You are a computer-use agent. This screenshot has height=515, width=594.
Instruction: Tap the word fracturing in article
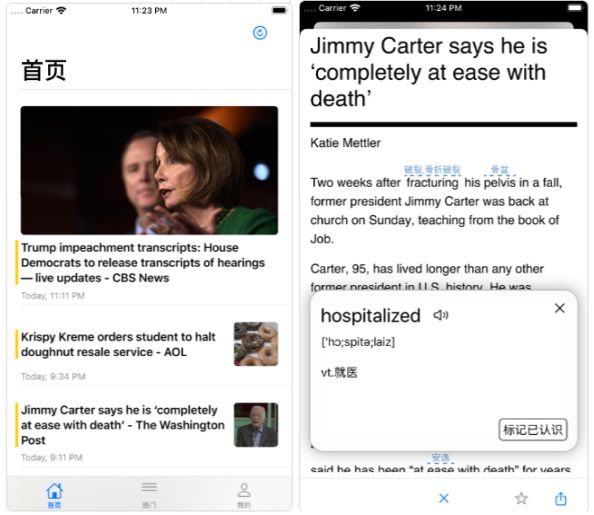(432, 183)
